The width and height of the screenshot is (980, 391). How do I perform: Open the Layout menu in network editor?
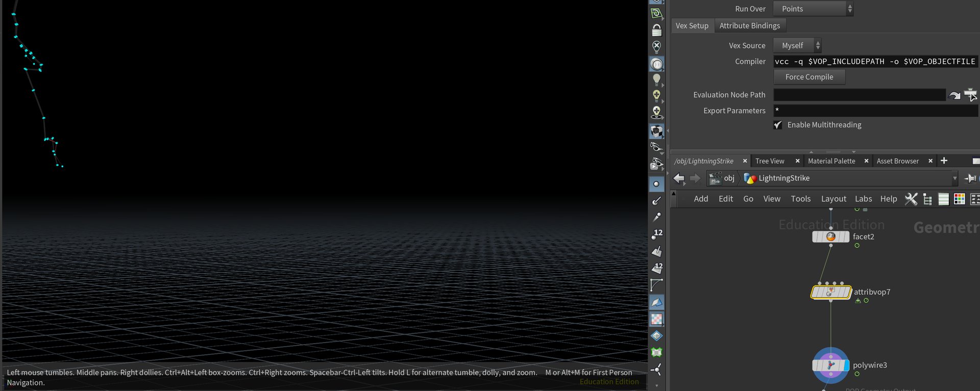(x=833, y=199)
